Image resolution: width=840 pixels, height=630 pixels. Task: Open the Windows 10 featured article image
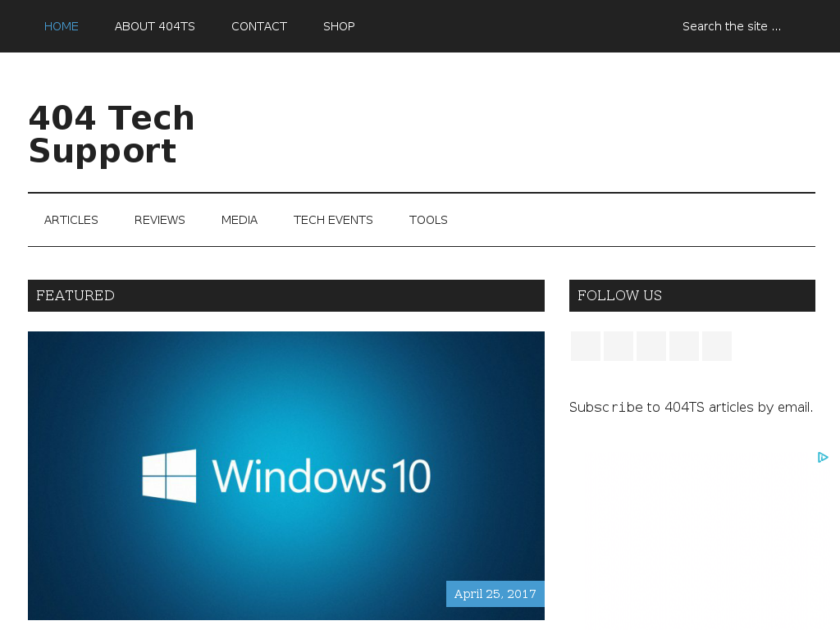coord(286,476)
